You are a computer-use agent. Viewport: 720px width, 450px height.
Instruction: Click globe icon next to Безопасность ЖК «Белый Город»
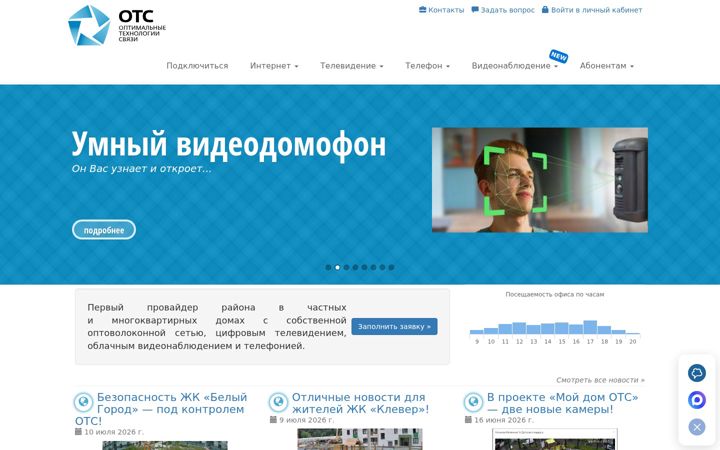tap(83, 402)
